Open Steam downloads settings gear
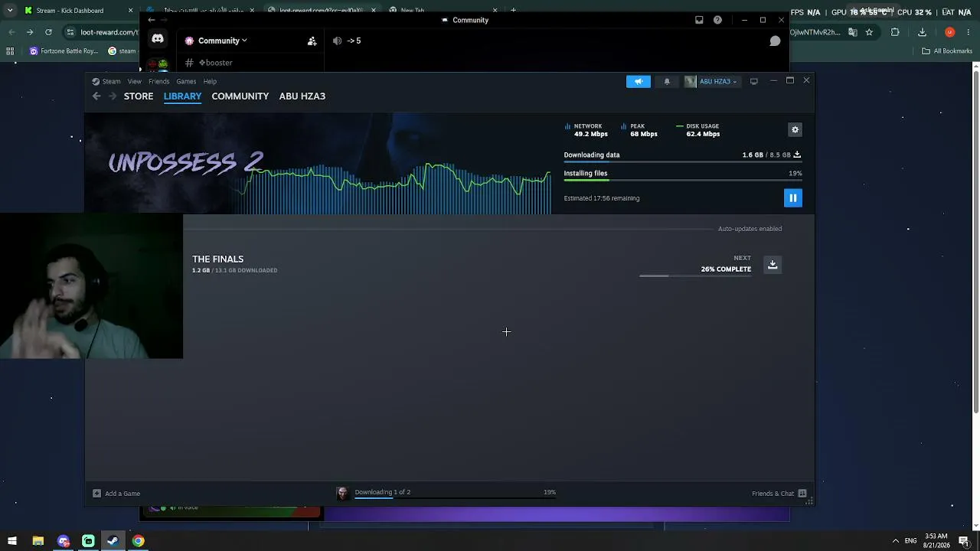This screenshot has height=551, width=980. click(x=795, y=130)
